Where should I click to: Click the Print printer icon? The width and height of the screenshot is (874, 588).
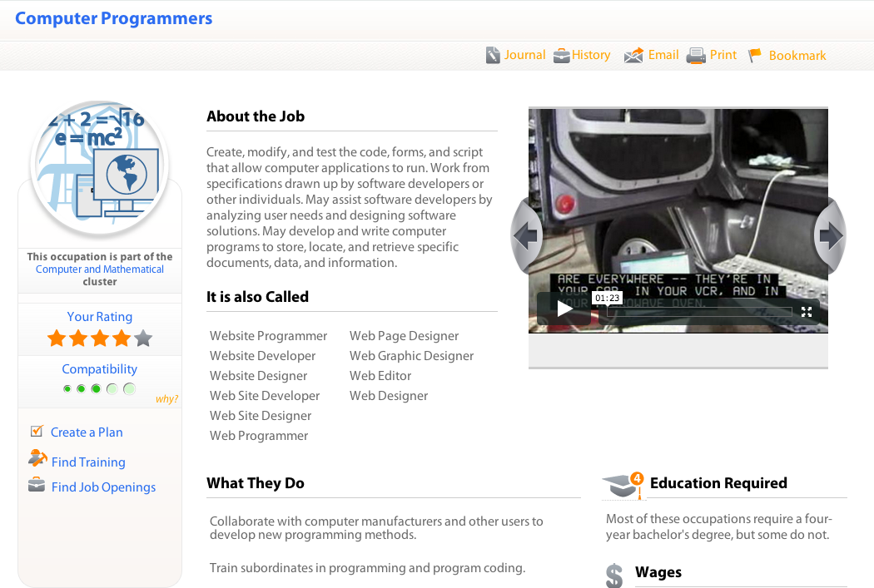pyautogui.click(x=695, y=56)
